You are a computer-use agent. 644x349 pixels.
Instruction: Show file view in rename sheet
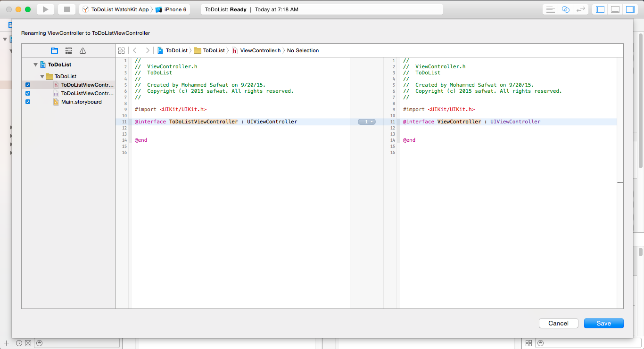(55, 50)
